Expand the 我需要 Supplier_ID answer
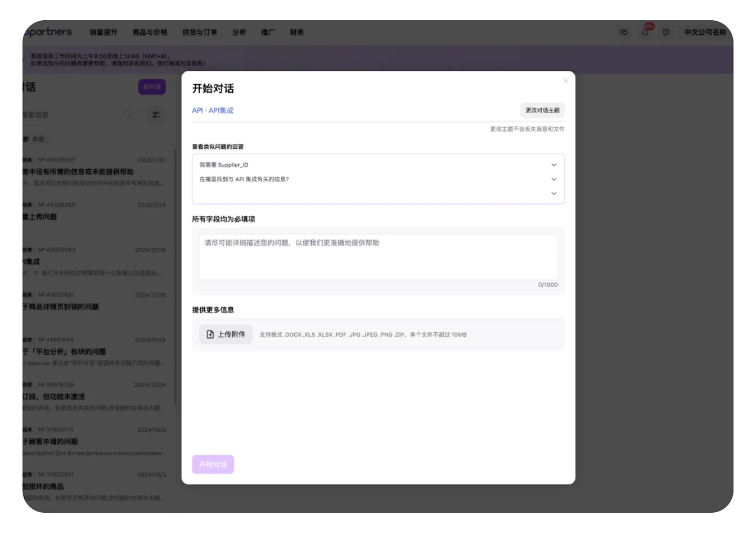 553,165
